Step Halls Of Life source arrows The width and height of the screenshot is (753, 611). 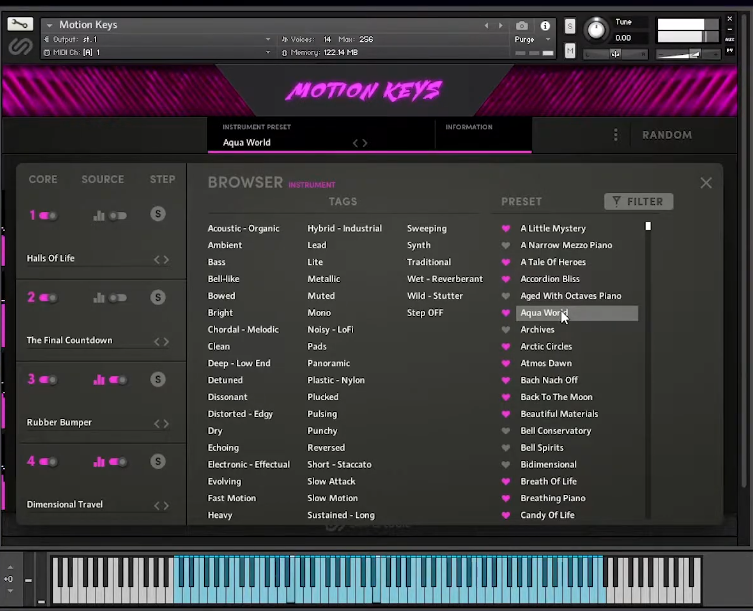pyautogui.click(x=161, y=259)
